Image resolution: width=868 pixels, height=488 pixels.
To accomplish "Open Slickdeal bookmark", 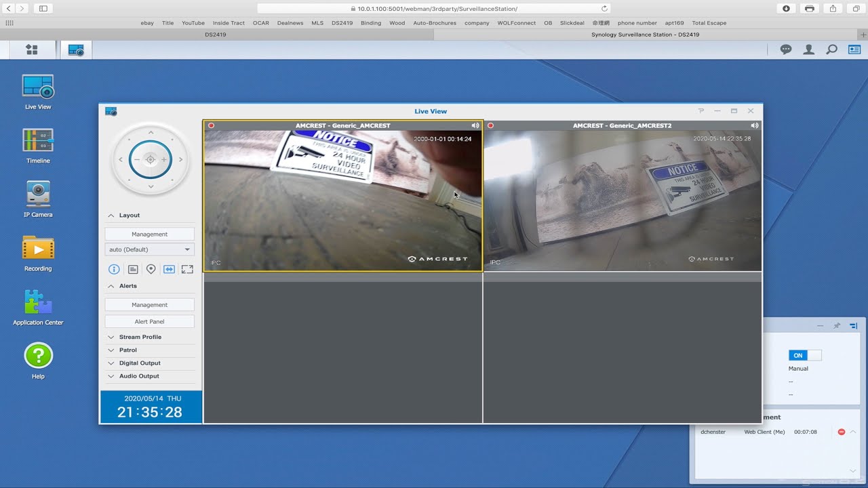I will click(572, 23).
